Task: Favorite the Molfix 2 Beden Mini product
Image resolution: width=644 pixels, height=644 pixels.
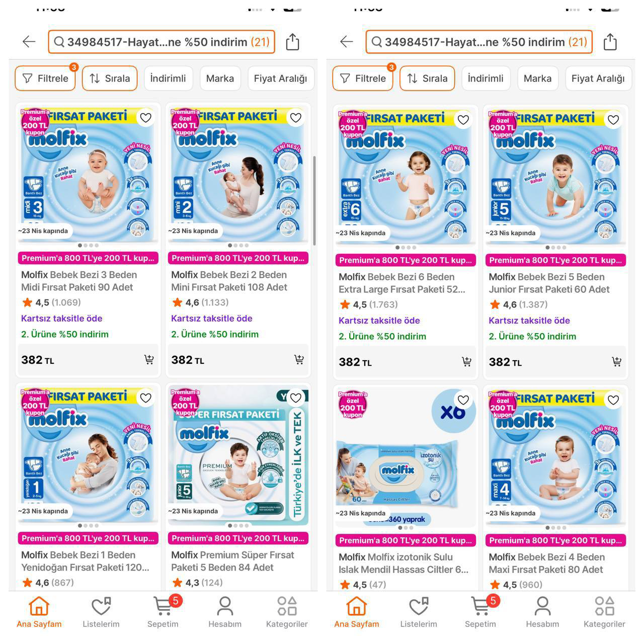Action: 296,118
